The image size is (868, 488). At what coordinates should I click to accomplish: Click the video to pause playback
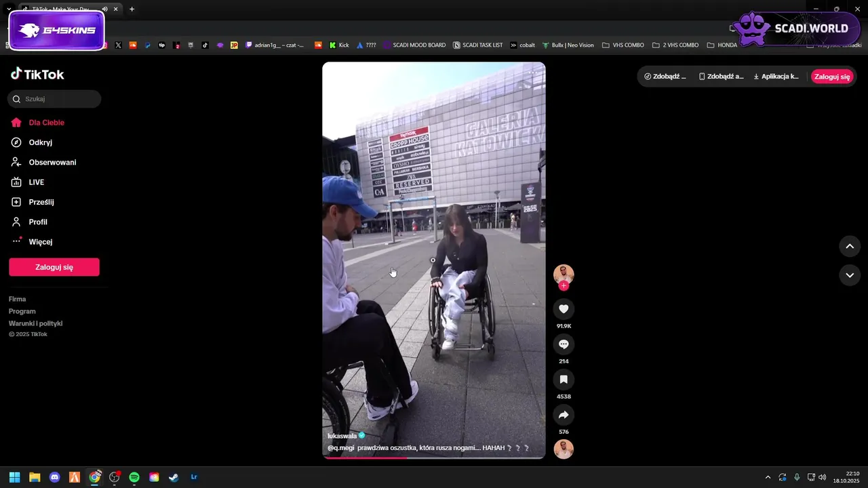point(434,260)
